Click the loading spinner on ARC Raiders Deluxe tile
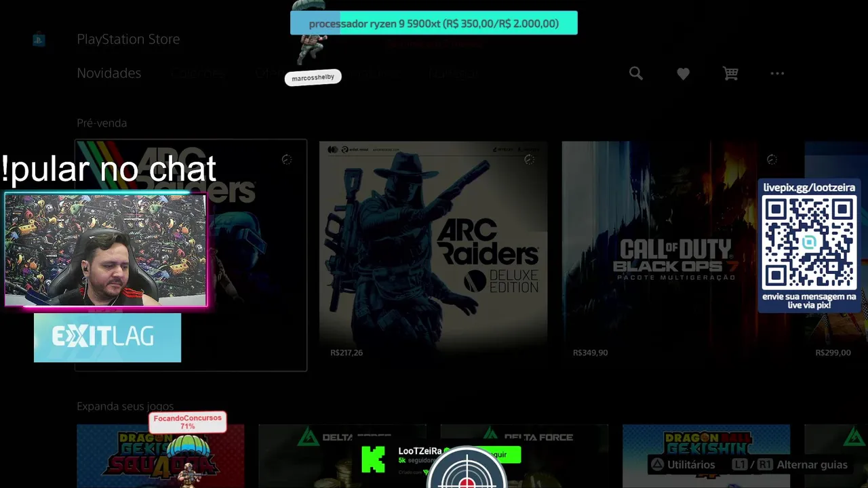The width and height of the screenshot is (868, 488). pos(530,159)
